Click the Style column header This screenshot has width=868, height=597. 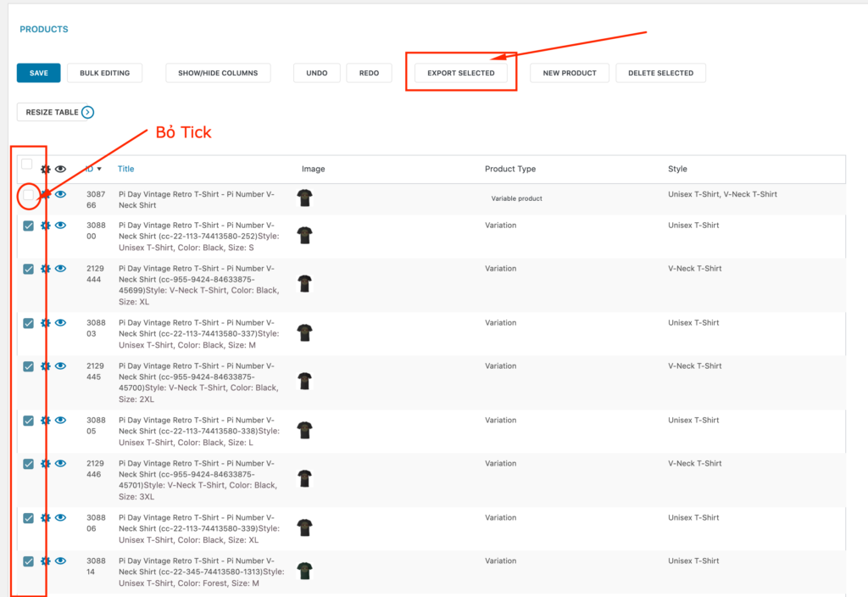677,169
